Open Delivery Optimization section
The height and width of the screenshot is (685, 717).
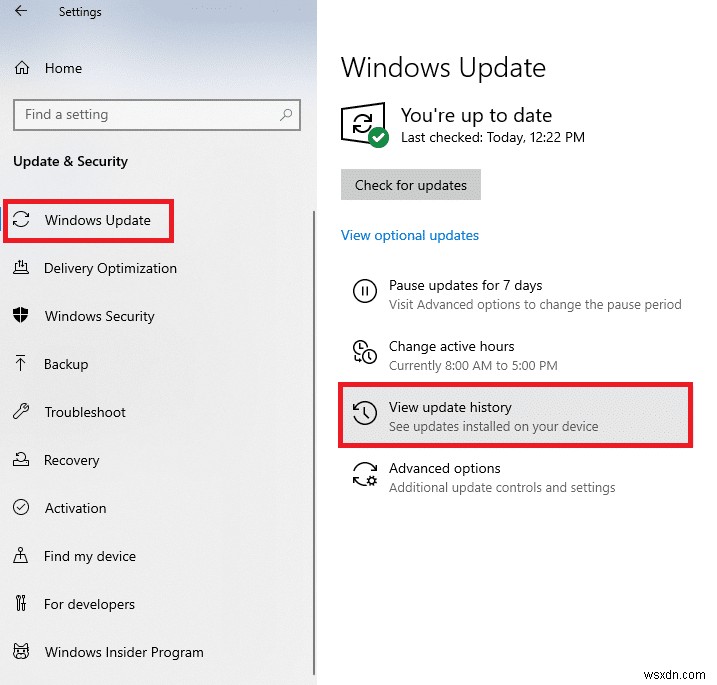110,268
